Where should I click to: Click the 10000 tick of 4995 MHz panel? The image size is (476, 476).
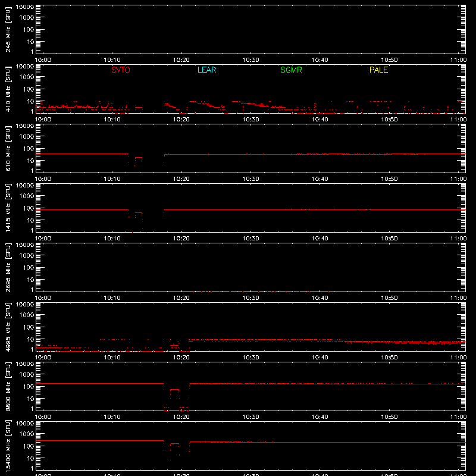pyautogui.click(x=25, y=304)
